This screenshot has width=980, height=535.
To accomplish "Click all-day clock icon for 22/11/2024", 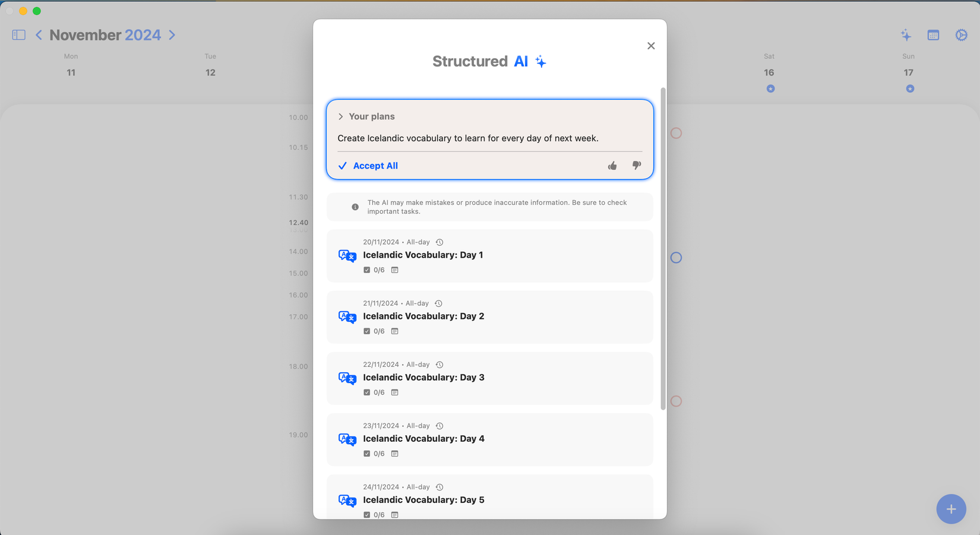I will (440, 365).
